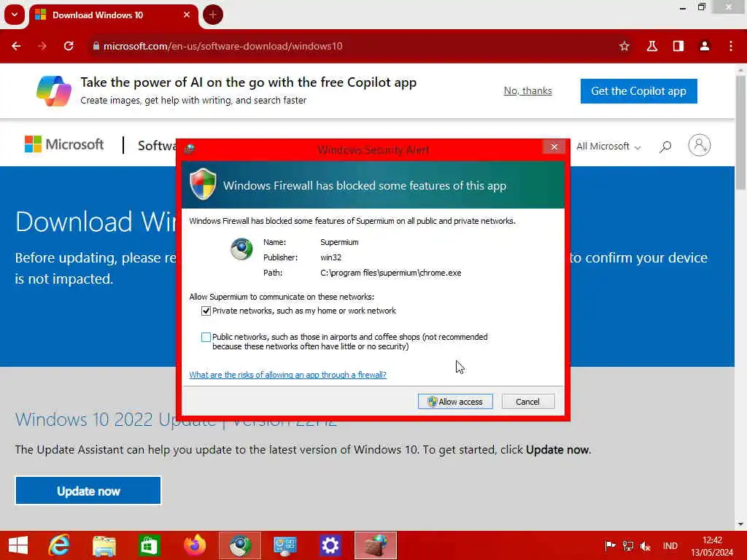Click the Supermium app icon in the dialog

[241, 249]
